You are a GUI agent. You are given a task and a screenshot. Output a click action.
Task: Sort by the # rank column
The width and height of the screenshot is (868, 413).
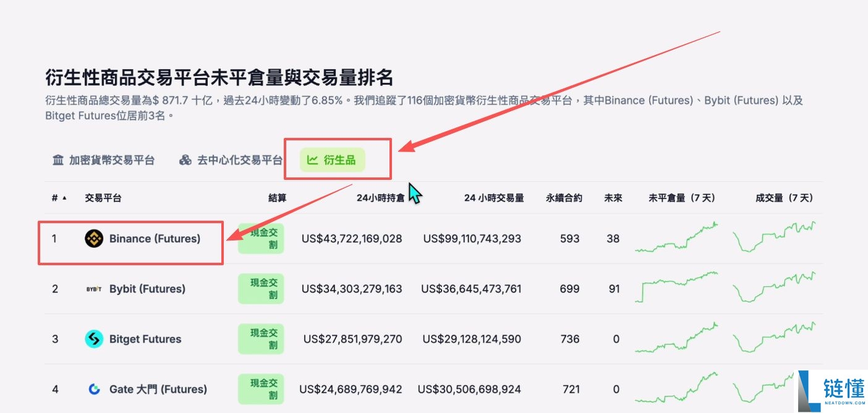[59, 198]
